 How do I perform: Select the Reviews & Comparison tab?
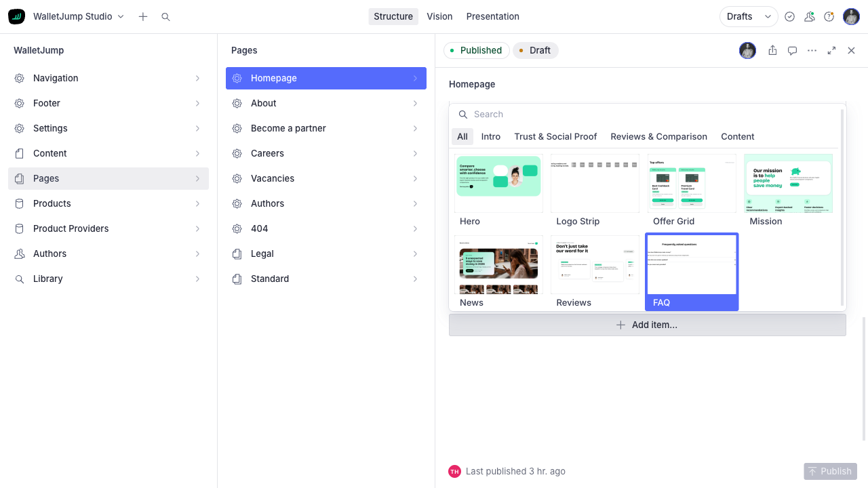coord(658,136)
